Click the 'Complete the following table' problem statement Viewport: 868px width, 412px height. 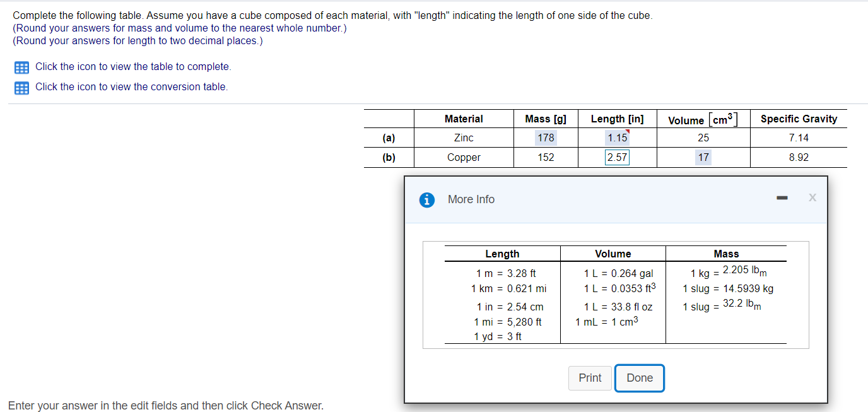point(332,15)
